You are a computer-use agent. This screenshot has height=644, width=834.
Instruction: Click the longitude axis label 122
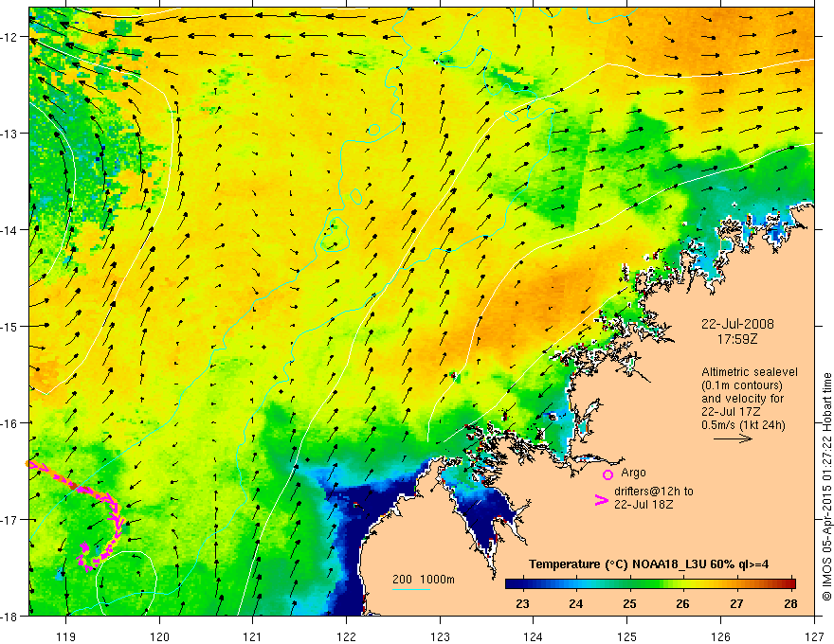(346, 636)
